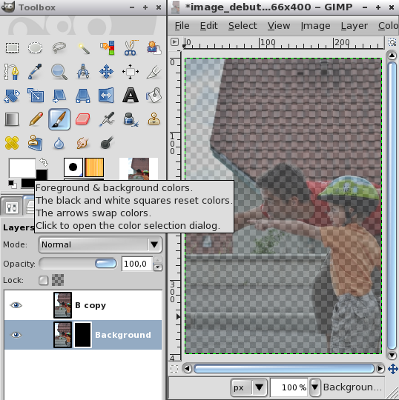Select the Zoom magnifier tool
The width and height of the screenshot is (399, 400).
(59, 72)
